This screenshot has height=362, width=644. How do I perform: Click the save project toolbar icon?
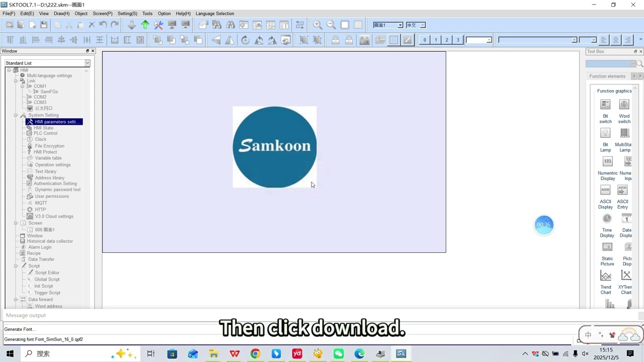click(x=44, y=25)
